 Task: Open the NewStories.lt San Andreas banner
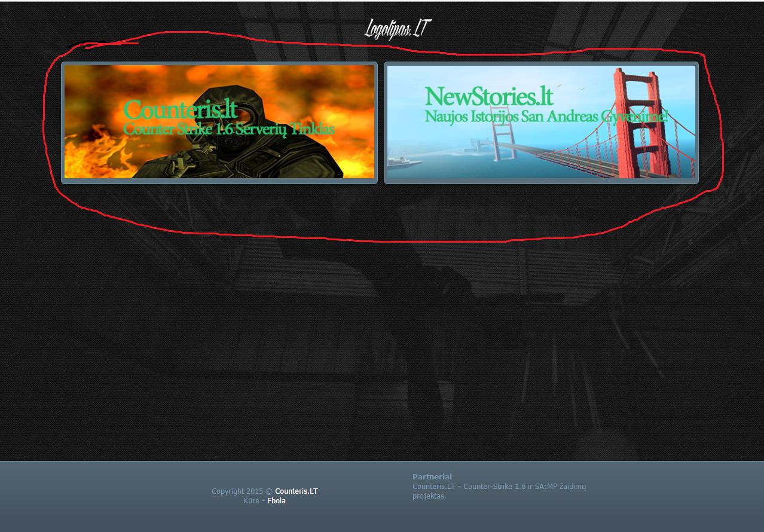(x=541, y=122)
